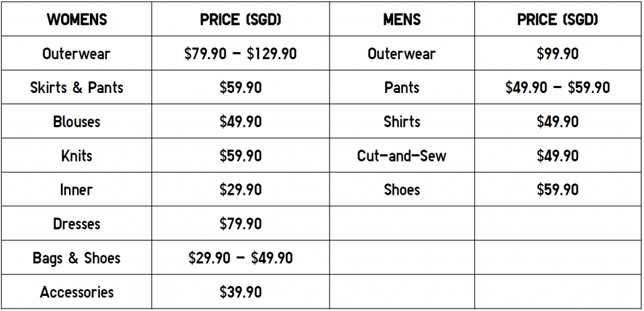Viewport: 644px width, 311px height.
Task: Click the men's Shirts cell
Action: point(402,121)
